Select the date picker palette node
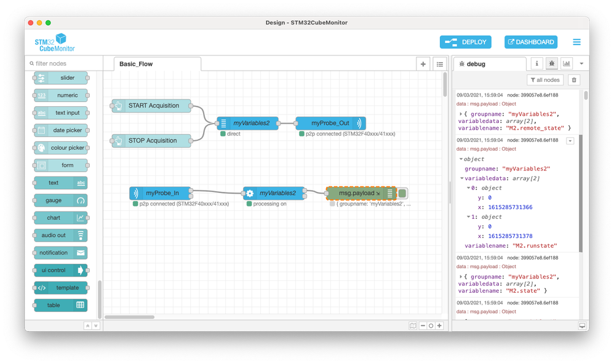614x364 pixels. point(61,130)
